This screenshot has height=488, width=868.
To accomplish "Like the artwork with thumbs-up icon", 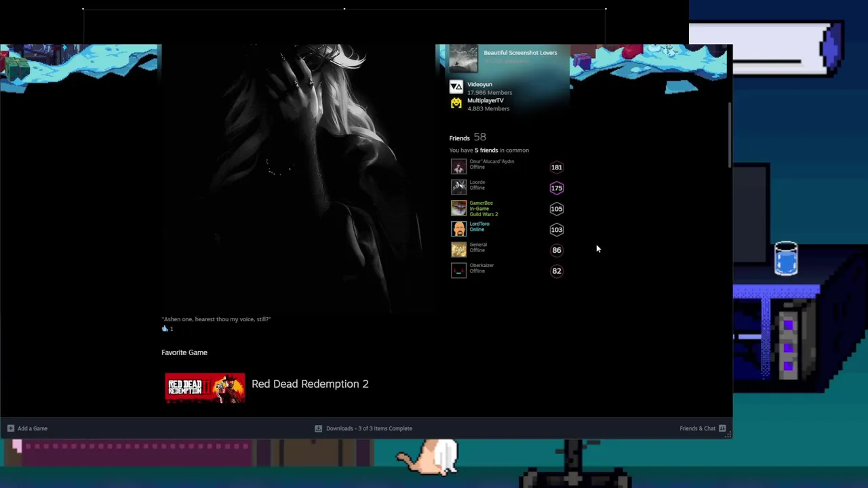I will coord(165,329).
